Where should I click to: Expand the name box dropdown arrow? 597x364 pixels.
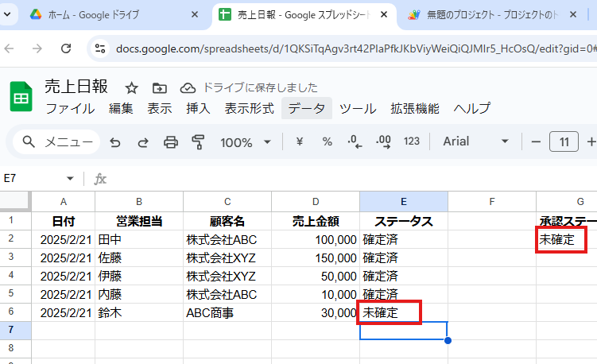(x=70, y=178)
